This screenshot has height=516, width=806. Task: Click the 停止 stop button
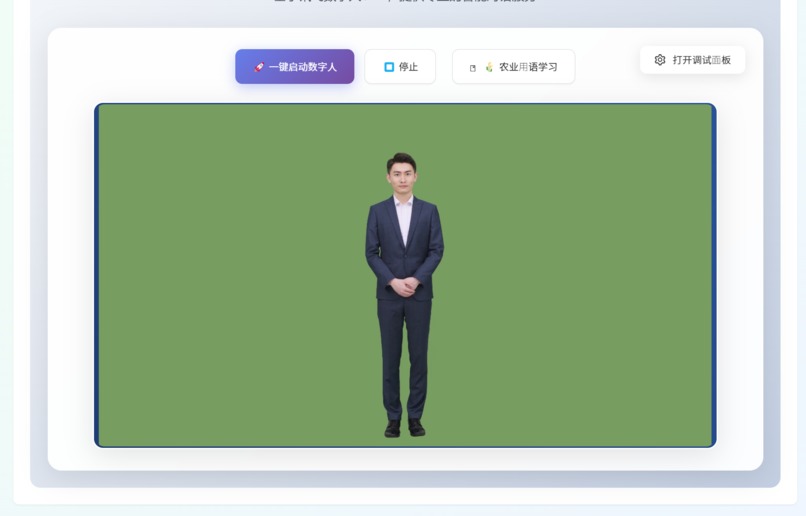click(400, 67)
